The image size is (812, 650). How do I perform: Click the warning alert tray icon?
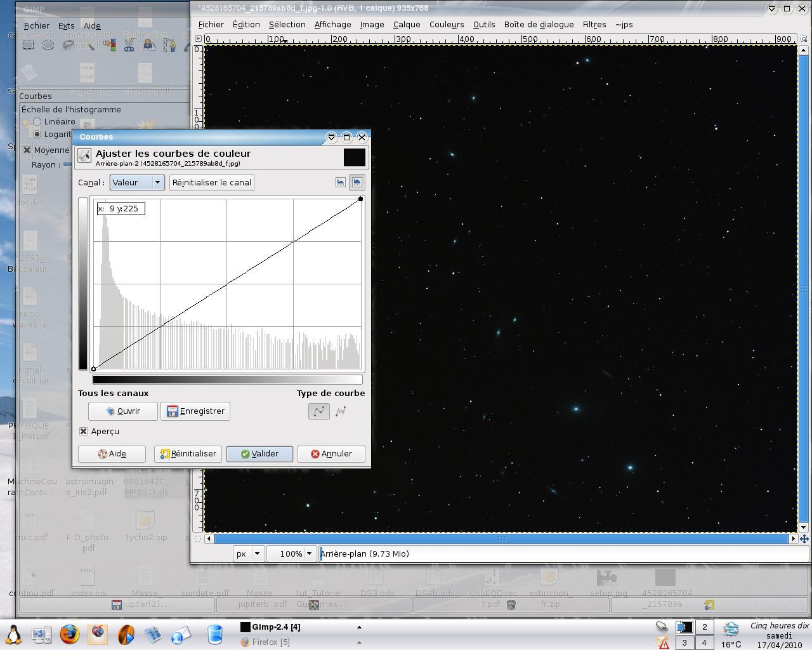(x=664, y=643)
